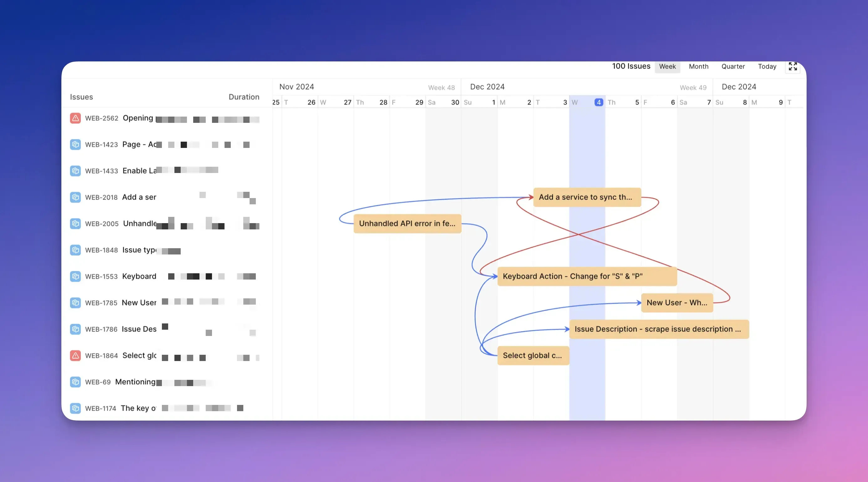Select the icon beside WEB-1553 Keyboard row
Image resolution: width=868 pixels, height=482 pixels.
point(75,276)
